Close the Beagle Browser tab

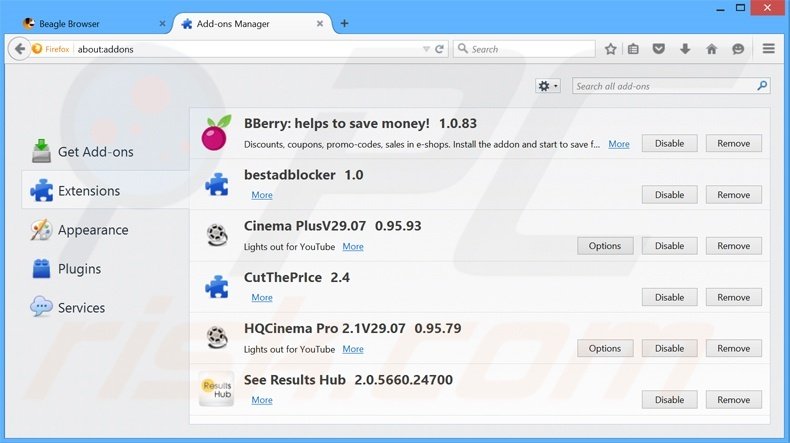pyautogui.click(x=162, y=24)
